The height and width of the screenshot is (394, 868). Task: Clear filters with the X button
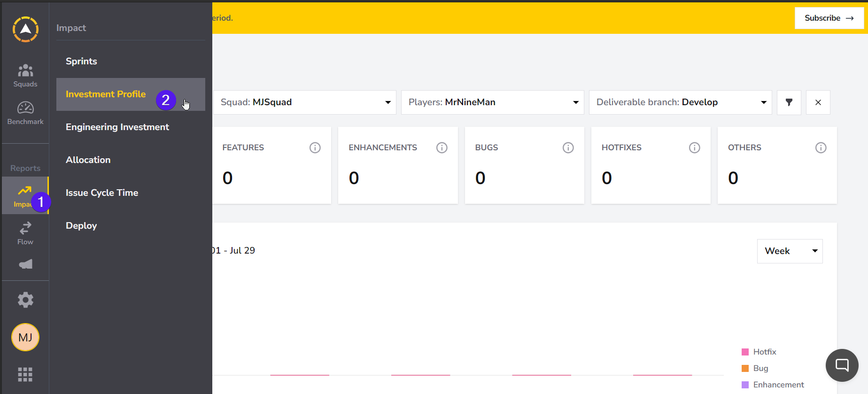818,102
